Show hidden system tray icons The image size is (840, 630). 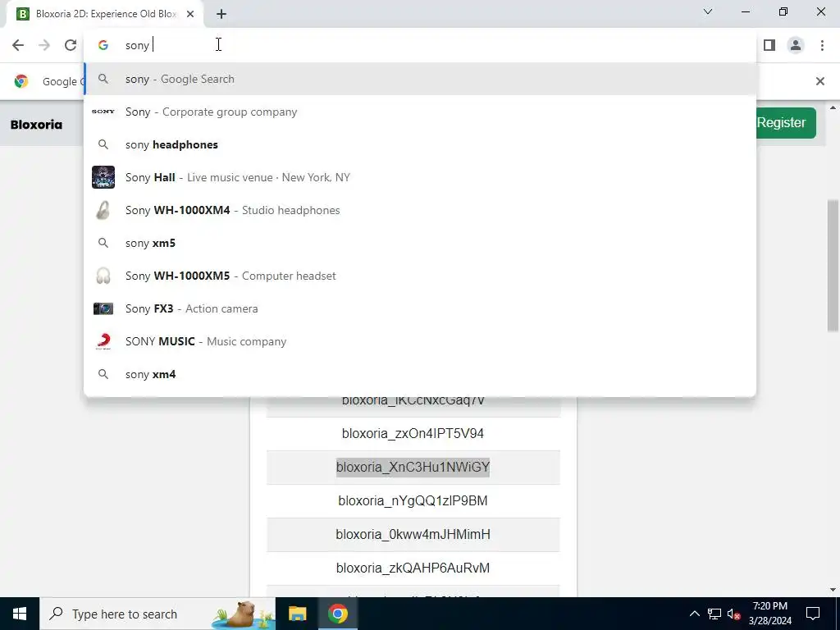pyautogui.click(x=694, y=614)
